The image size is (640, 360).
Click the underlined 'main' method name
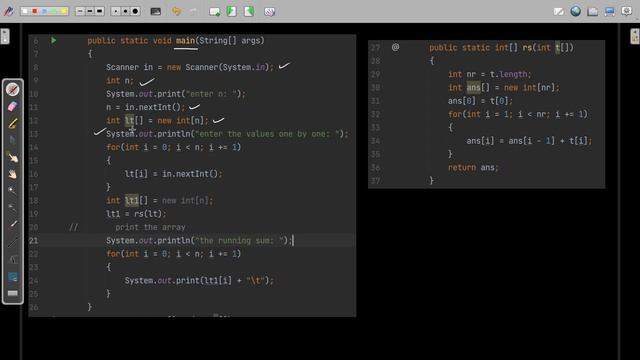[185, 41]
